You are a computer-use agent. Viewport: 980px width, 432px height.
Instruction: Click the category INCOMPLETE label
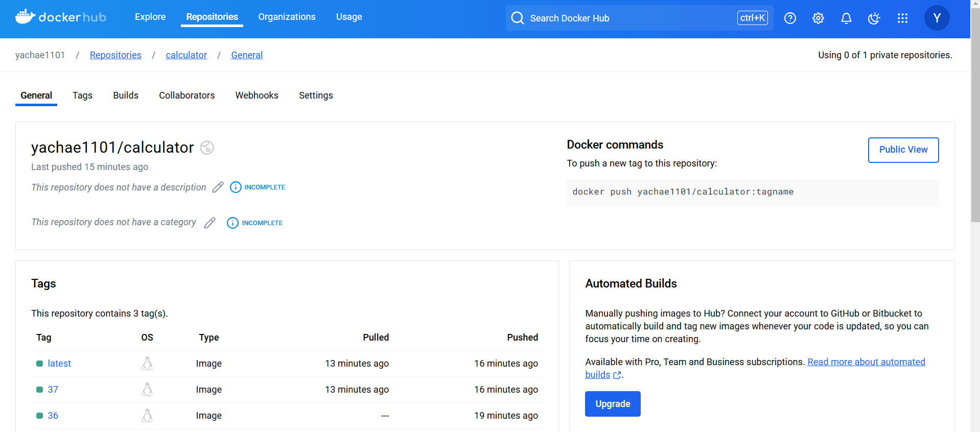point(262,223)
